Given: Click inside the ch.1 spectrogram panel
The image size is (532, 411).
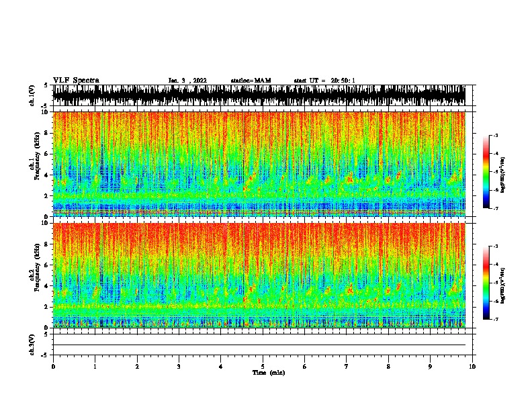Looking at the screenshot, I should coord(259,164).
